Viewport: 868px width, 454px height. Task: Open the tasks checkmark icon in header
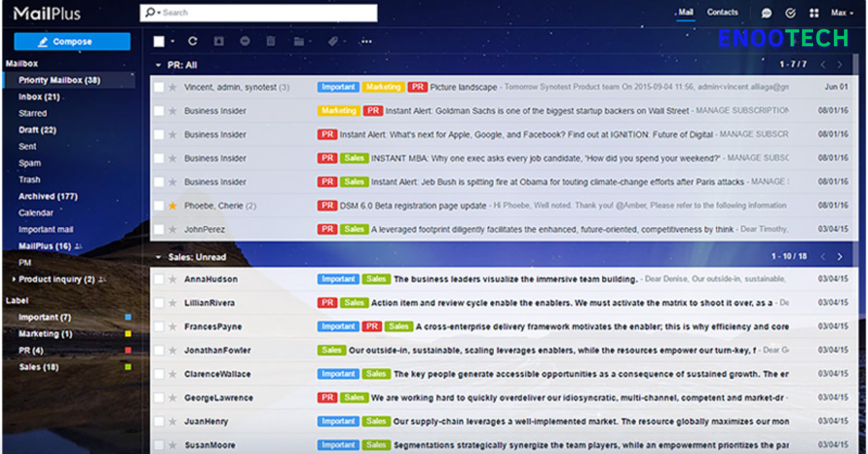790,12
